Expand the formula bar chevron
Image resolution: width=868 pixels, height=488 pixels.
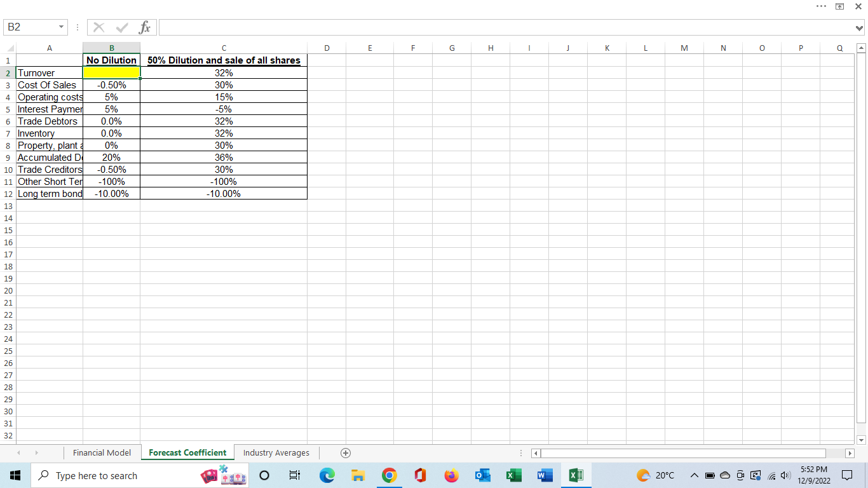[x=860, y=27]
